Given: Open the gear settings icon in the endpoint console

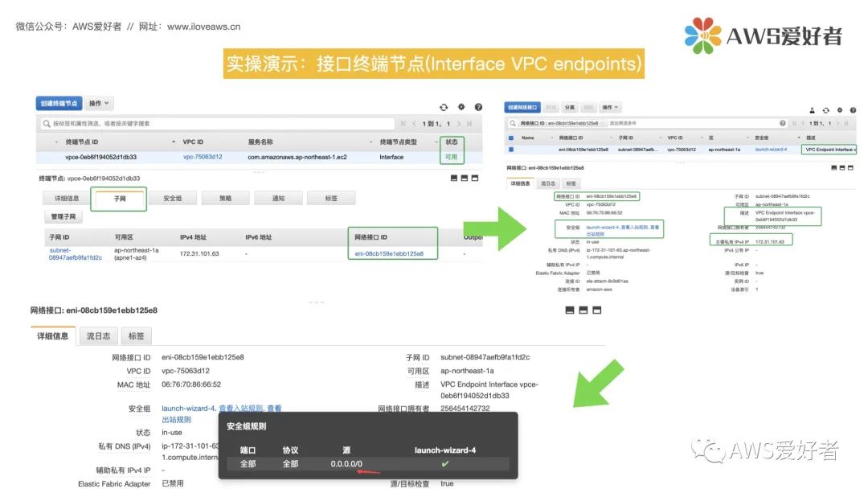Looking at the screenshot, I should coord(461,107).
